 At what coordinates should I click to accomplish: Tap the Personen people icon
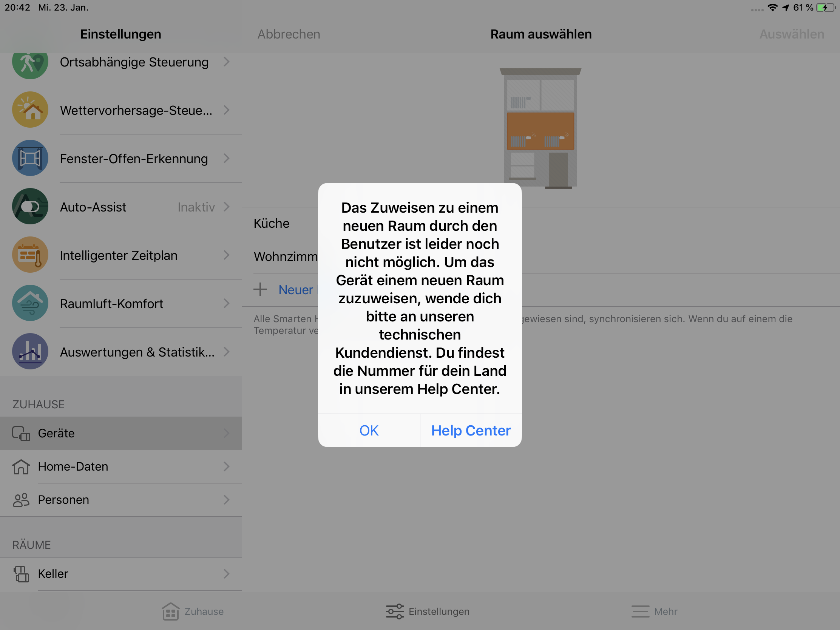coord(21,500)
